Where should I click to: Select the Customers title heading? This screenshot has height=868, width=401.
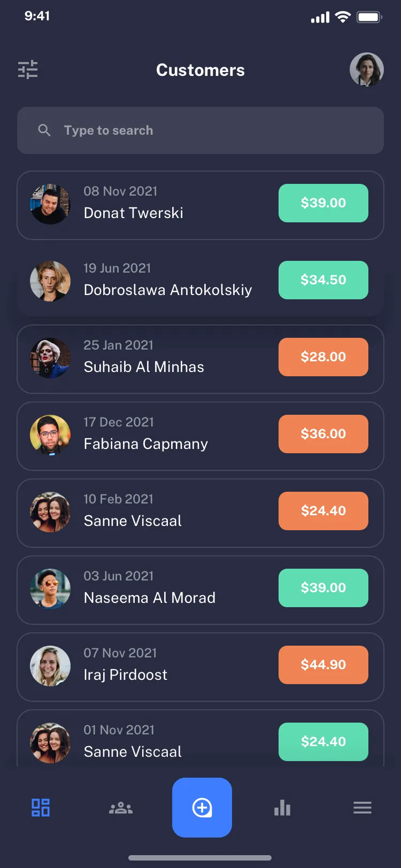click(x=200, y=69)
